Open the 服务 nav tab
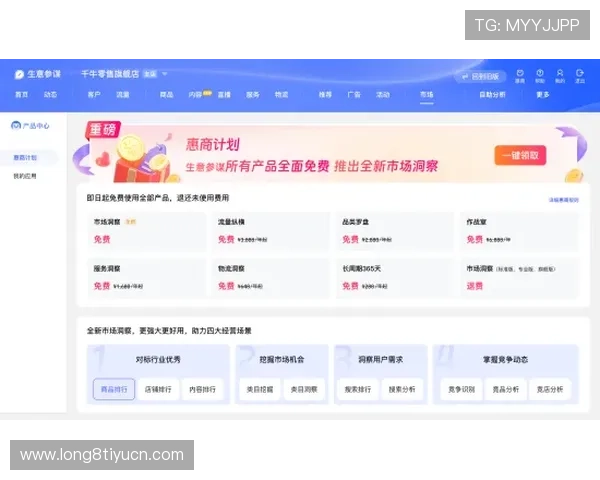The height and width of the screenshot is (480, 600). [x=253, y=95]
